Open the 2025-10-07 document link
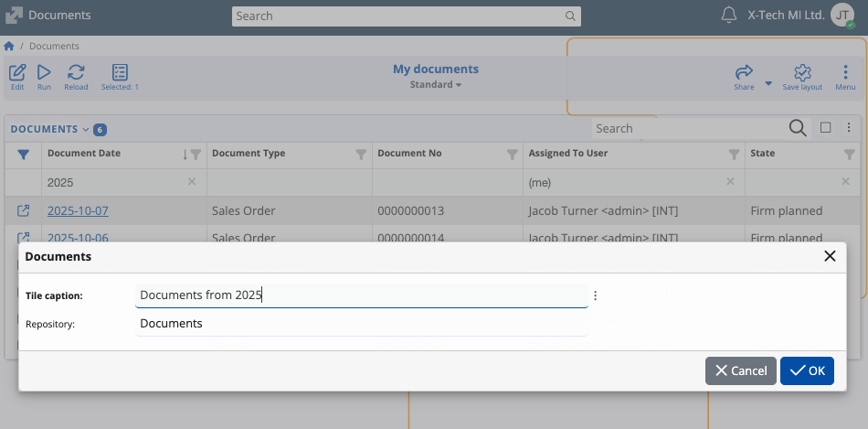Viewport: 868px width, 429px height. point(78,211)
